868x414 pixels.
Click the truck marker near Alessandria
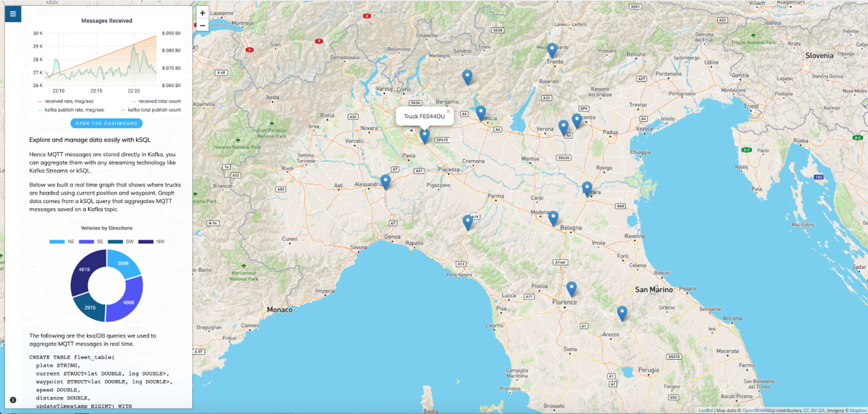tap(385, 181)
